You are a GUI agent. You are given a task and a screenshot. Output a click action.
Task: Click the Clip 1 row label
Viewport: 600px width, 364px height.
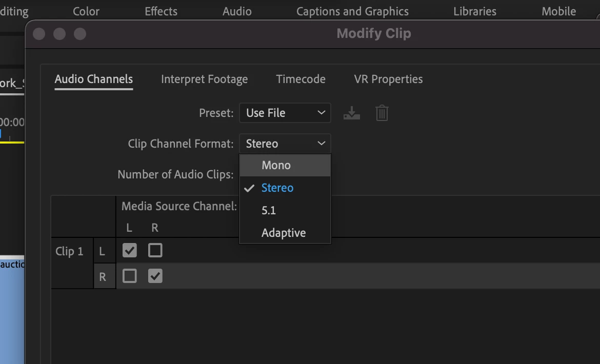pos(69,251)
